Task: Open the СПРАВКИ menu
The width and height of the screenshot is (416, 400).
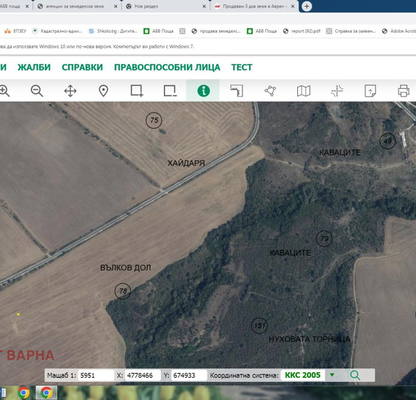Action: click(82, 67)
